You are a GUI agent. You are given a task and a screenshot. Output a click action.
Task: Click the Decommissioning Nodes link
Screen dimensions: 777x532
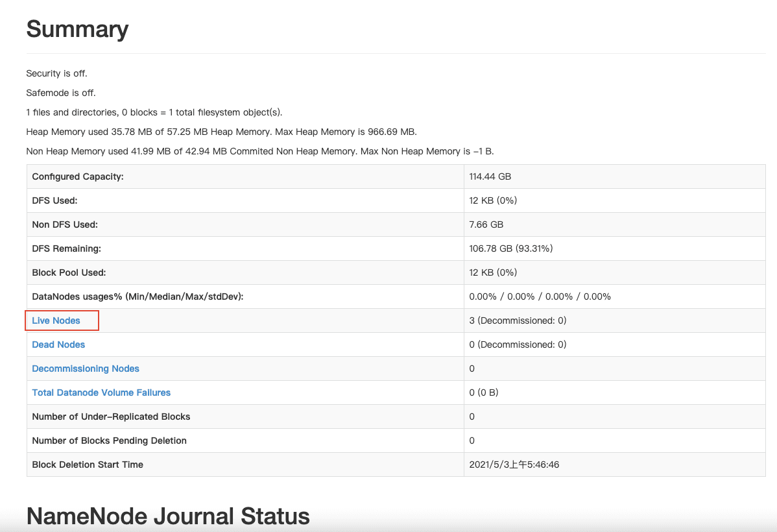(86, 369)
